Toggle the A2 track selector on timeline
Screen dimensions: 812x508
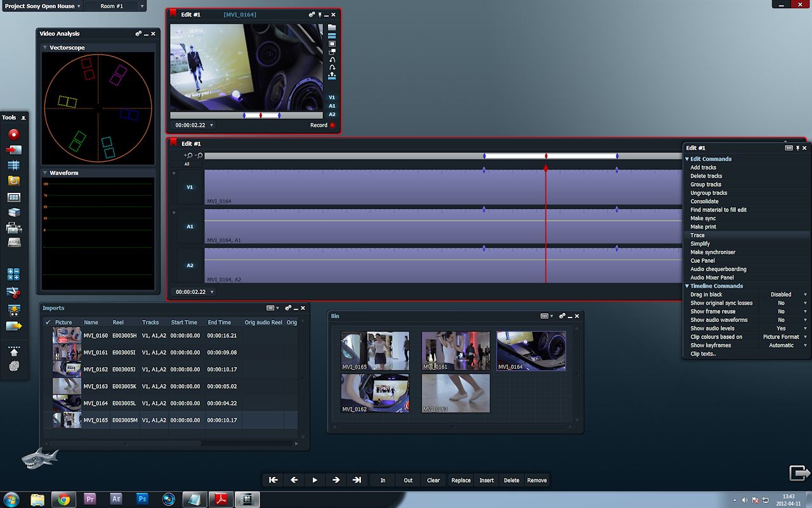(190, 265)
